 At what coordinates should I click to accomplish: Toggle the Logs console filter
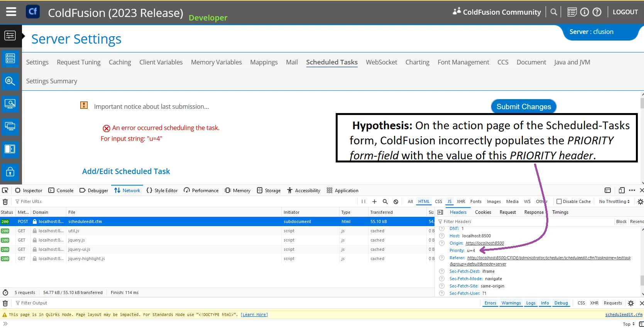(531, 303)
